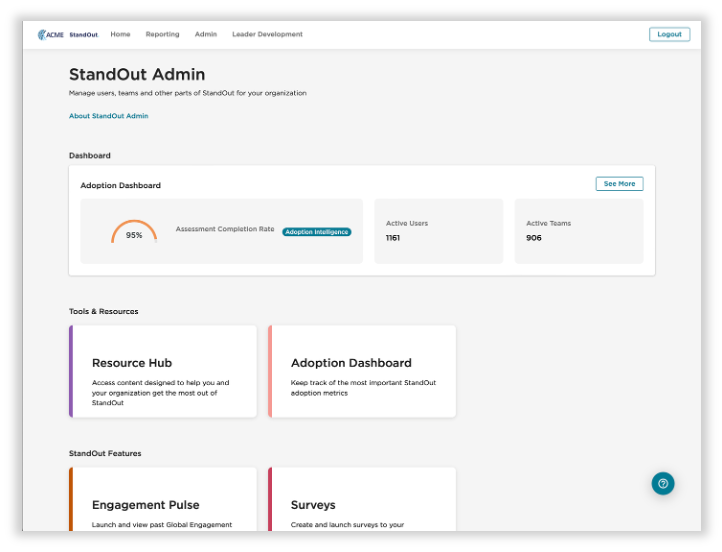Click See More on Adoption Dashboard
722x552 pixels.
pos(619,184)
